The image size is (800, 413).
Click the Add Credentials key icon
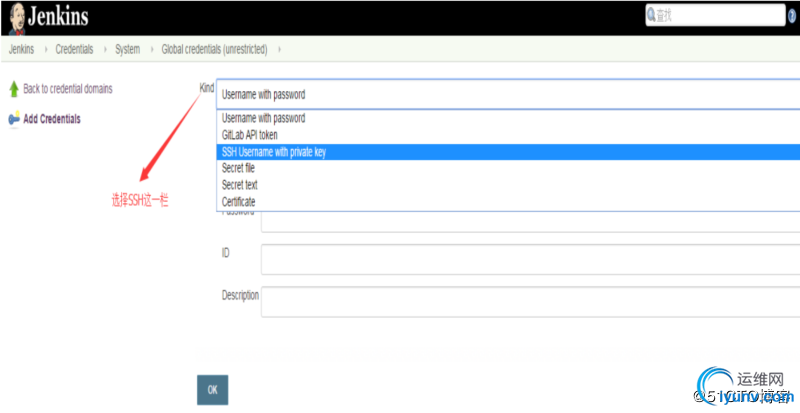coord(14,119)
